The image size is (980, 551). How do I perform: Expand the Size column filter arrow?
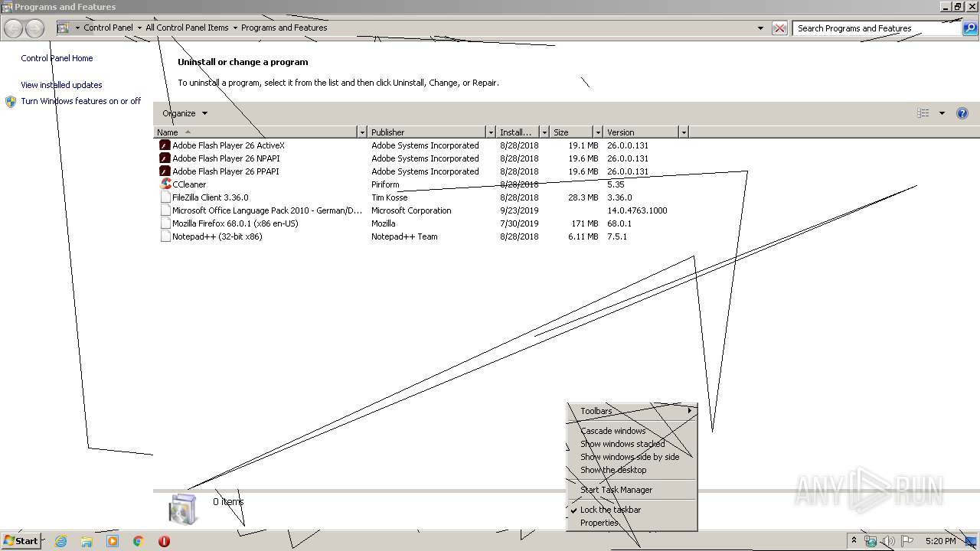tap(598, 132)
